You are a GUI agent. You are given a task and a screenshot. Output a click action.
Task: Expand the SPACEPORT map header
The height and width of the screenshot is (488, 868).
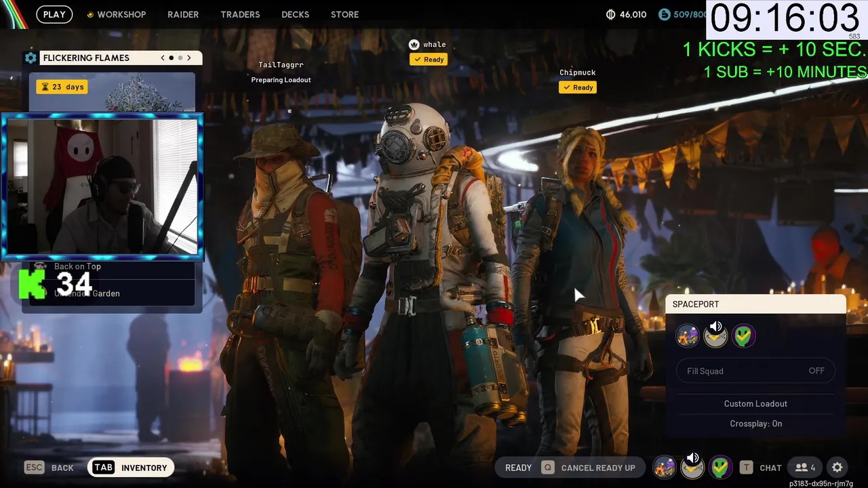[755, 304]
